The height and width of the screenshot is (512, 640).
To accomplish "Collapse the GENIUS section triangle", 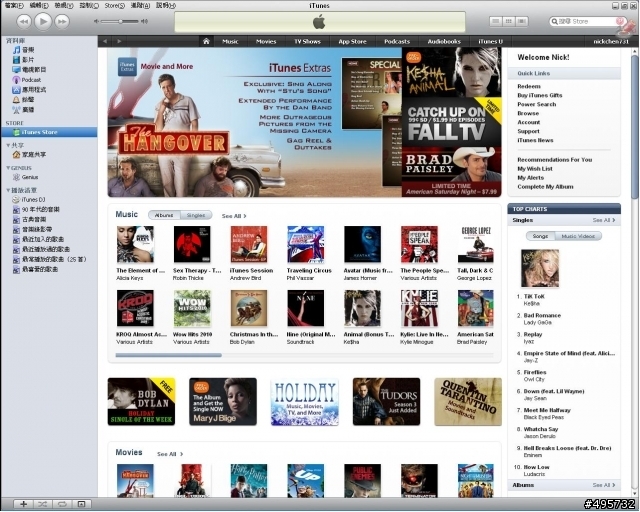I will coord(8,168).
